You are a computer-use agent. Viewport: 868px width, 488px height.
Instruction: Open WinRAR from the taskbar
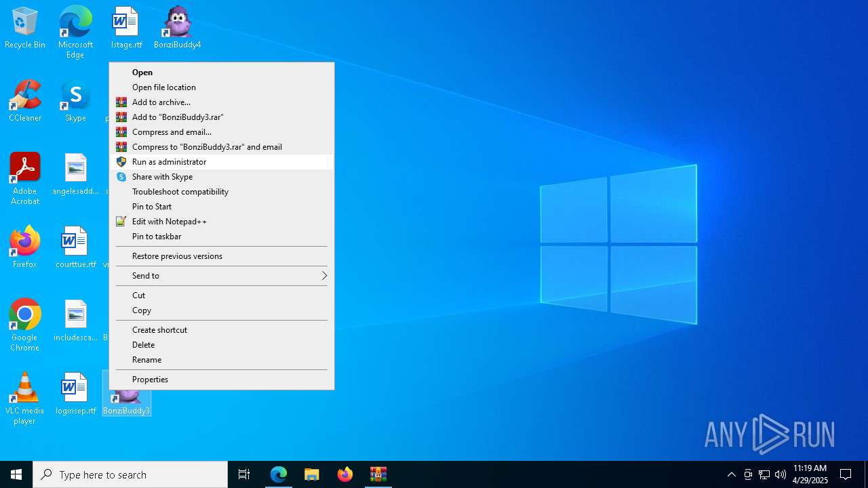tap(378, 474)
